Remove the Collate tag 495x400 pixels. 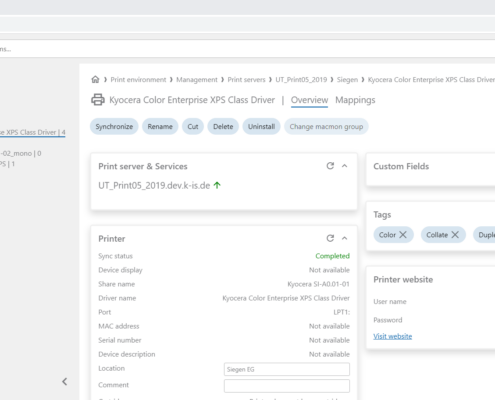tap(455, 235)
